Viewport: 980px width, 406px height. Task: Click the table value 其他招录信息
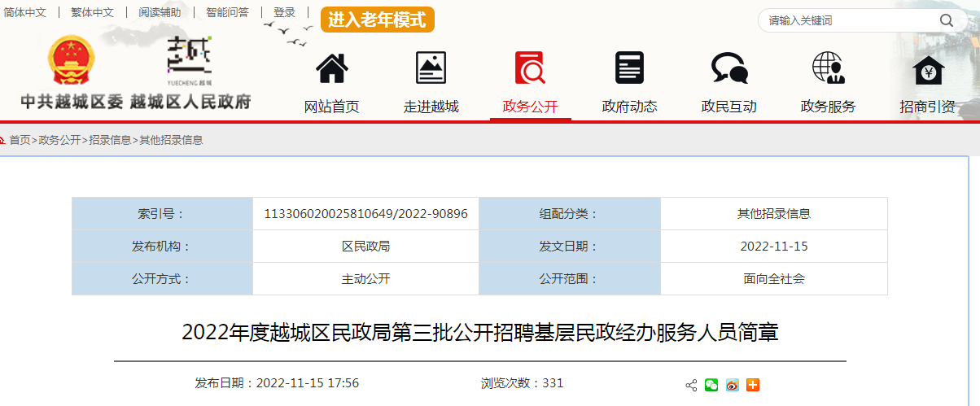pos(774,214)
